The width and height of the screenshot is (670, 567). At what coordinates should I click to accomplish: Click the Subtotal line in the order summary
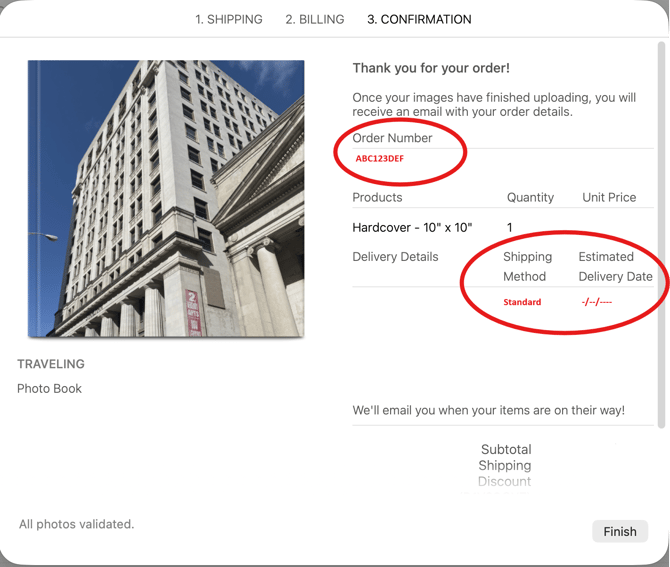coord(506,450)
